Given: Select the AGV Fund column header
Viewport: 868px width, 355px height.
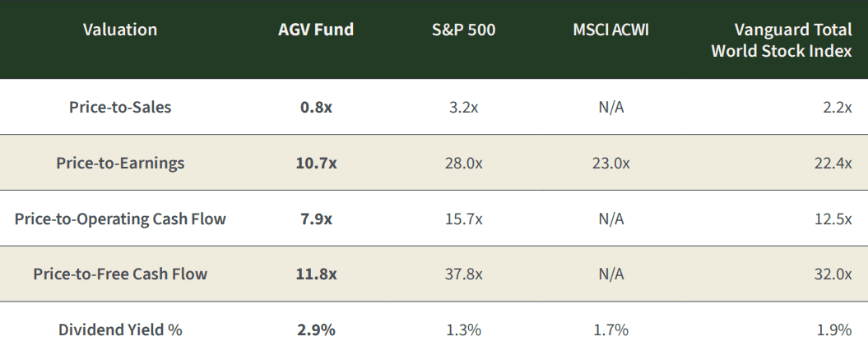Looking at the screenshot, I should coord(316,30).
